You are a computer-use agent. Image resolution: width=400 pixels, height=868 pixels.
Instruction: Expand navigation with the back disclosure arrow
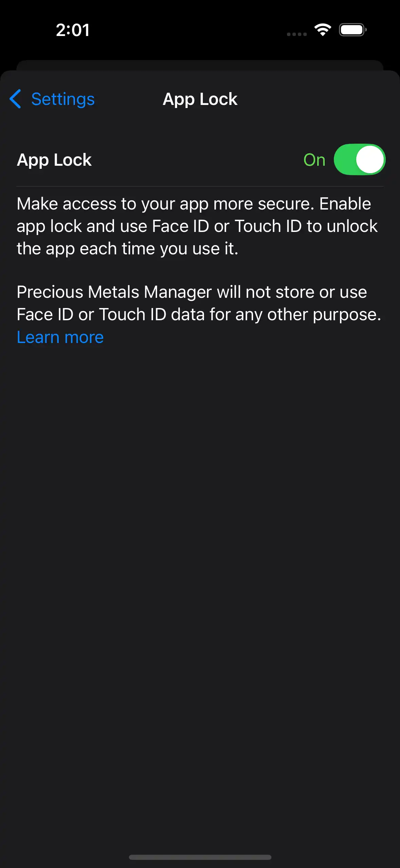tap(15, 99)
